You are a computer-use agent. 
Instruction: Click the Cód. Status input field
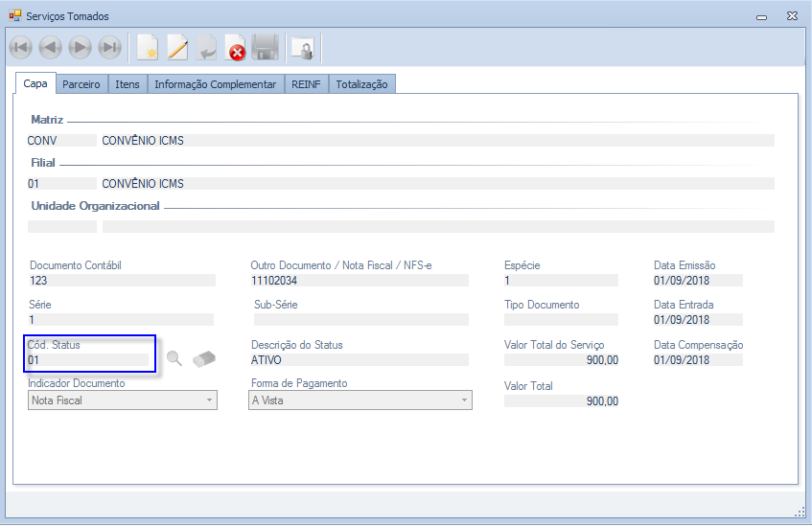click(x=91, y=360)
